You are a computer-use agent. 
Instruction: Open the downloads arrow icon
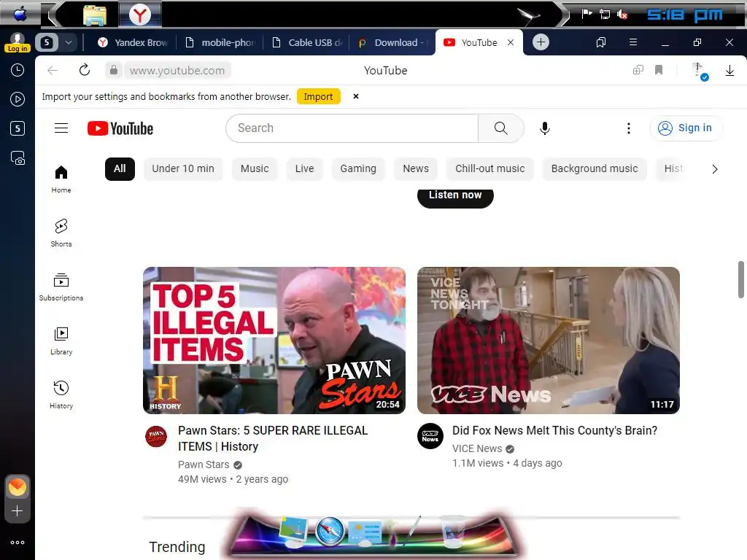[729, 71]
